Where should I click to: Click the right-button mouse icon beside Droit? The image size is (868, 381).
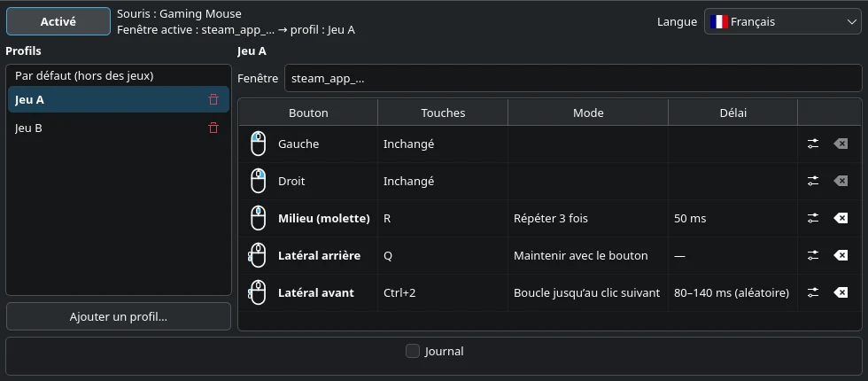[258, 181]
